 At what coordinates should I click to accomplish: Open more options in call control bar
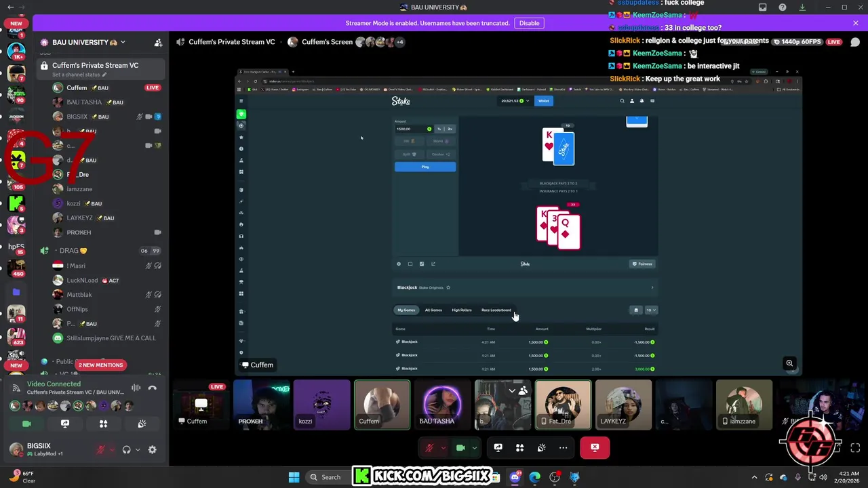click(563, 447)
